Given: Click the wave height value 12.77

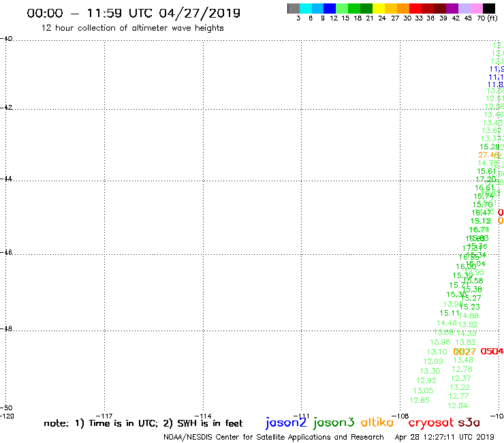Looking at the screenshot, I should 458,396.
